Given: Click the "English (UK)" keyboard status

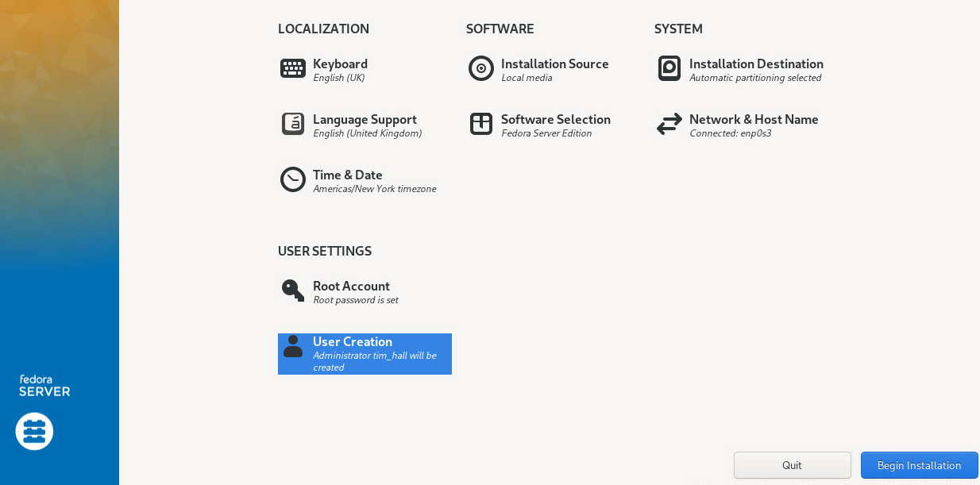Looking at the screenshot, I should pos(339,78).
